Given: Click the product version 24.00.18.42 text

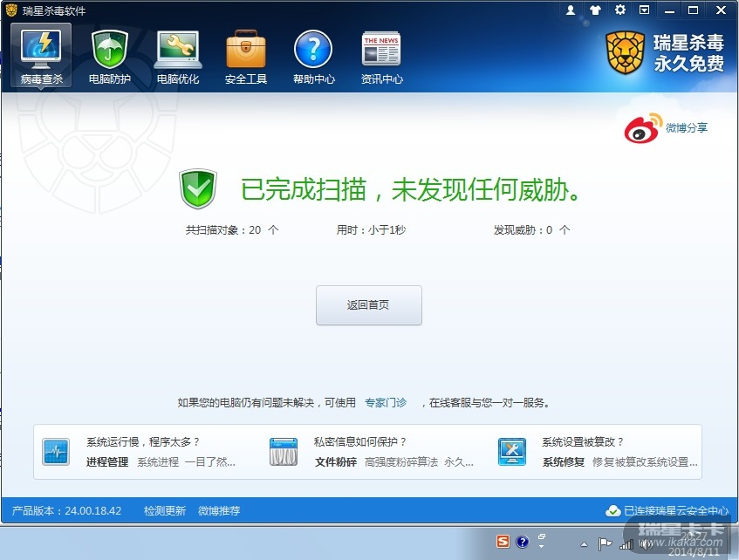Looking at the screenshot, I should [66, 510].
